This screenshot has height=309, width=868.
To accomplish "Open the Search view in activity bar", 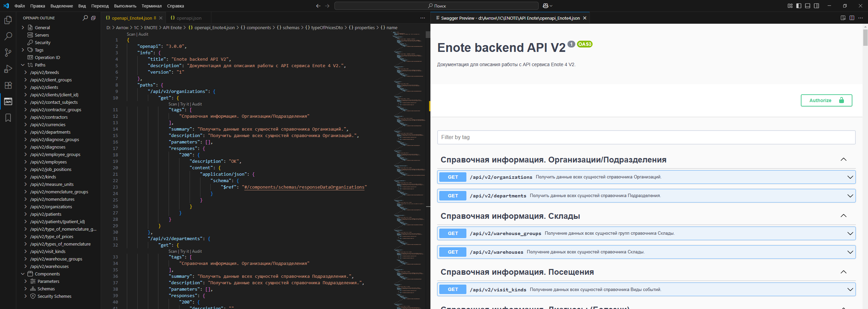I will 8,36.
